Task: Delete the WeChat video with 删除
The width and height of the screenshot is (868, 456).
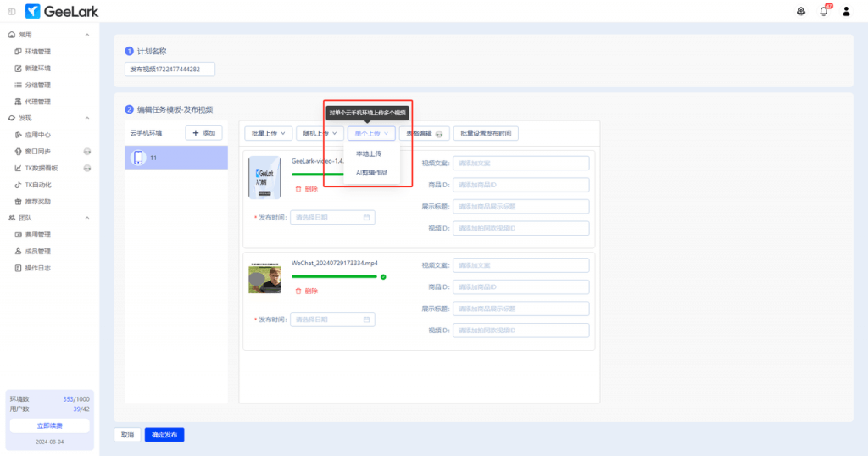Action: click(306, 291)
